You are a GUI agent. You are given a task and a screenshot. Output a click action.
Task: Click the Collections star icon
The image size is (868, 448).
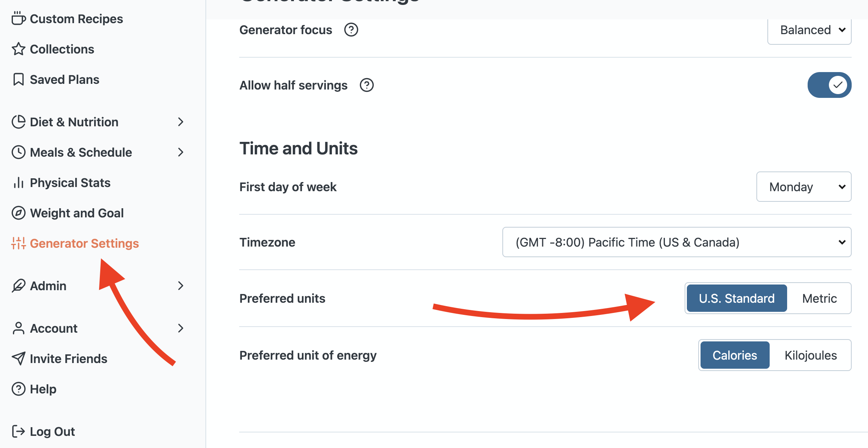pos(18,49)
